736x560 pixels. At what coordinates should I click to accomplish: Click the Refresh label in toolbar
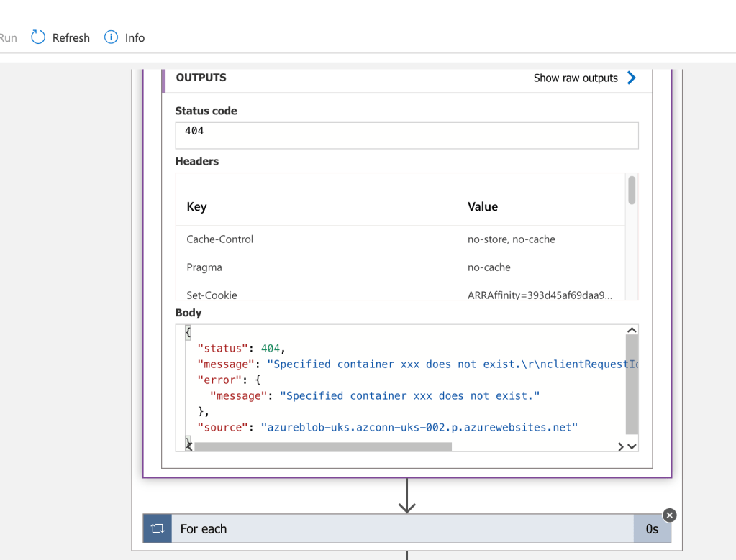pyautogui.click(x=71, y=37)
